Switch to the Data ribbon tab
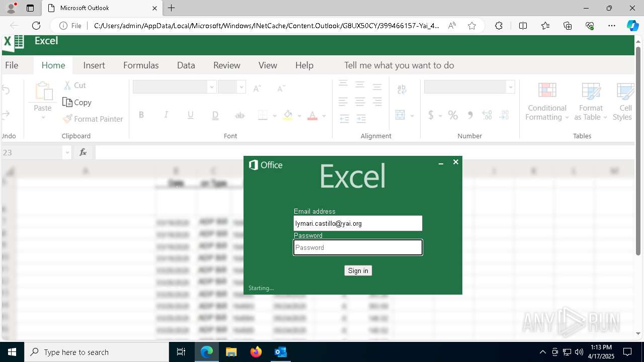 [x=186, y=65]
